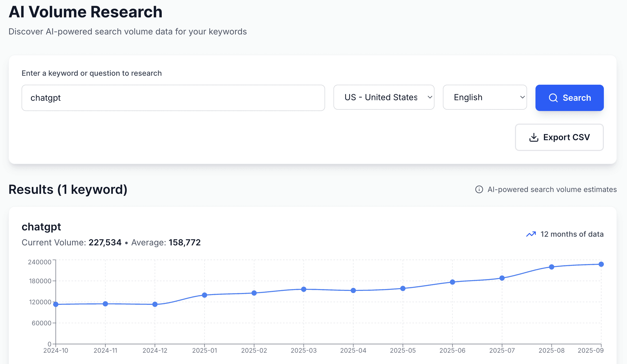
Task: Open the US - United States country dropdown
Action: pos(384,97)
